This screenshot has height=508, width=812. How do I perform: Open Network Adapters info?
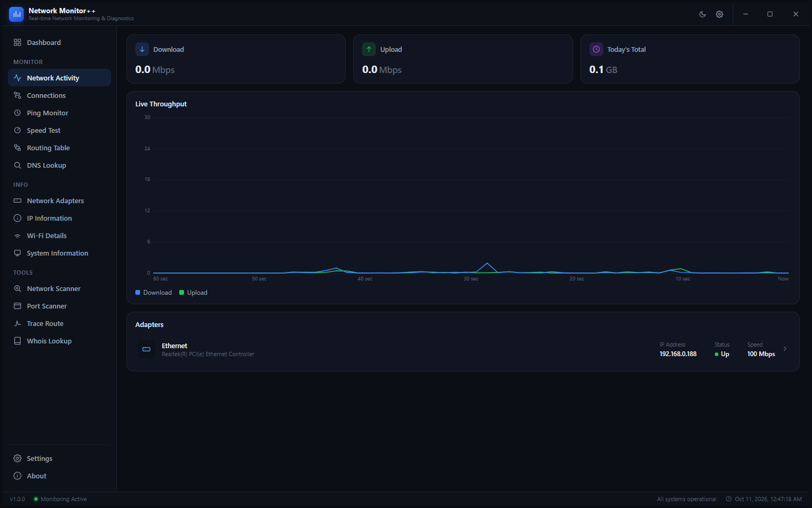pyautogui.click(x=59, y=201)
